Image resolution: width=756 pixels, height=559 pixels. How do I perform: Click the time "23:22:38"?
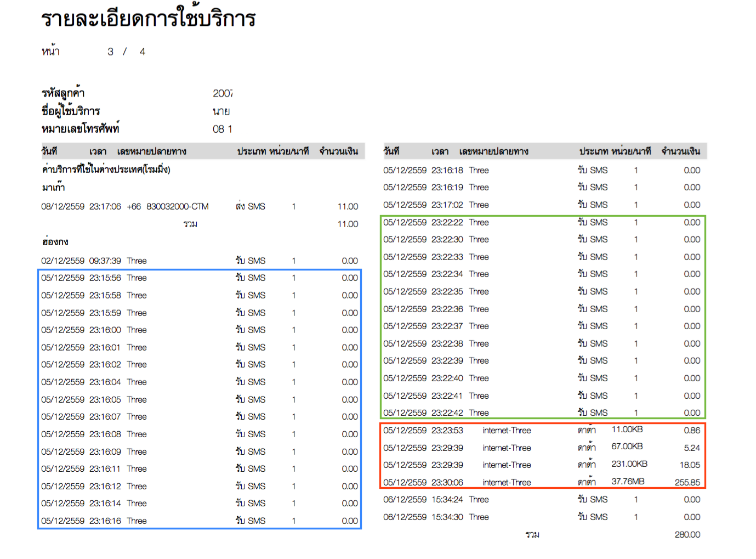point(447,344)
